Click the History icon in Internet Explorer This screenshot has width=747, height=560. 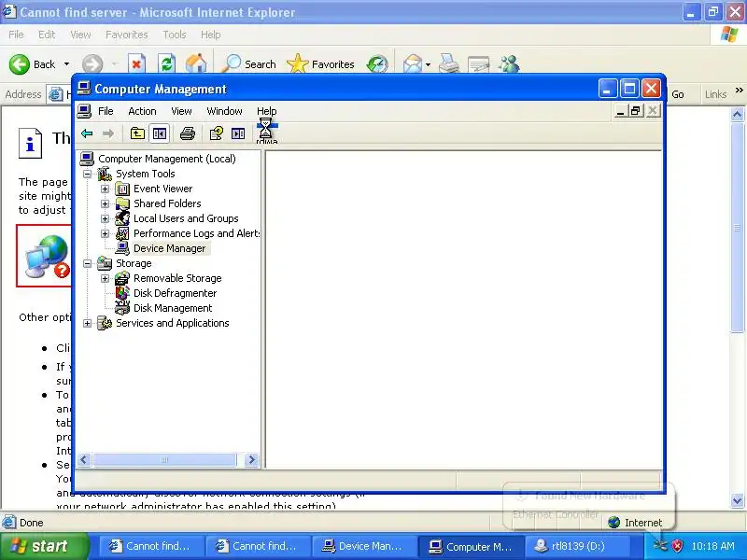pos(377,64)
